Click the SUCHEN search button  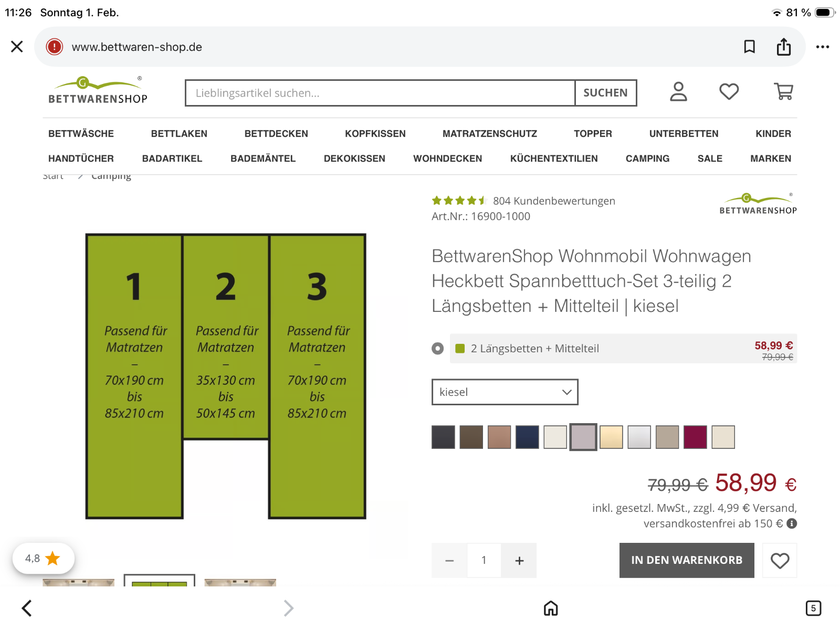606,93
